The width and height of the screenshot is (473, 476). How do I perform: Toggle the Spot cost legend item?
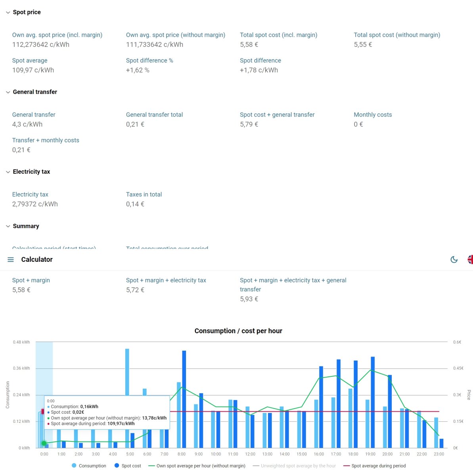pos(127,466)
